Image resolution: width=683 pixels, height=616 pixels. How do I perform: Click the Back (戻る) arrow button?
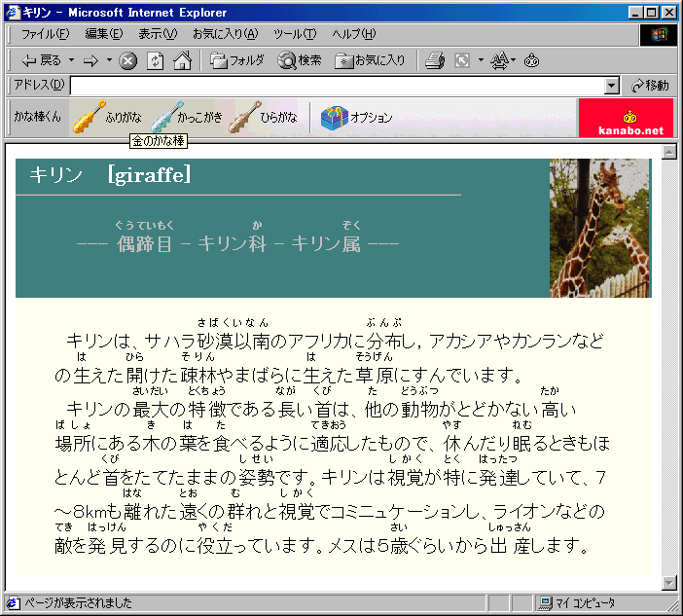click(41, 60)
